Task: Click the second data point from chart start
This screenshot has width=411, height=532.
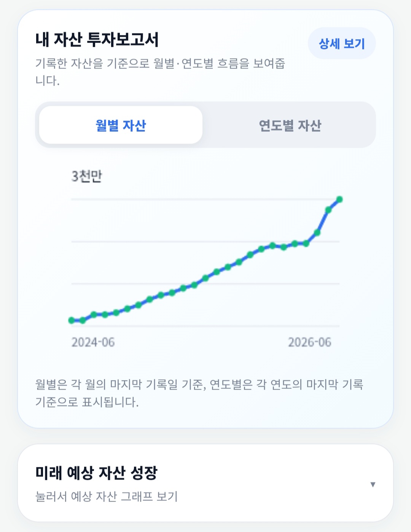Action: 83,321
